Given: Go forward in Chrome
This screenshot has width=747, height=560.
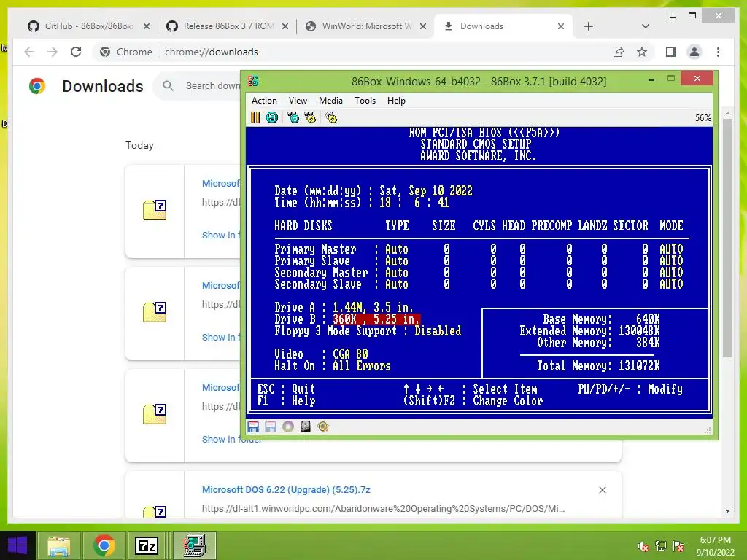Looking at the screenshot, I should pyautogui.click(x=53, y=52).
